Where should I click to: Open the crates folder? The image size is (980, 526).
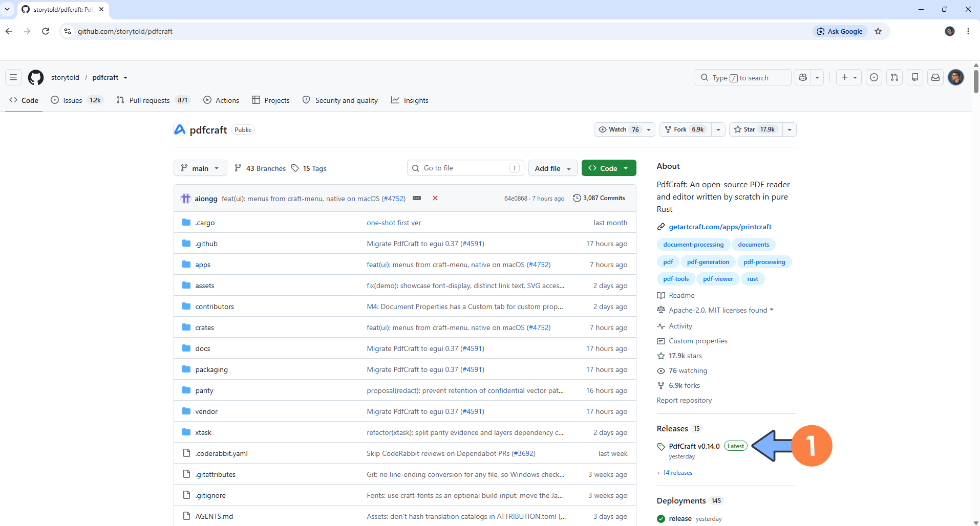(x=204, y=327)
